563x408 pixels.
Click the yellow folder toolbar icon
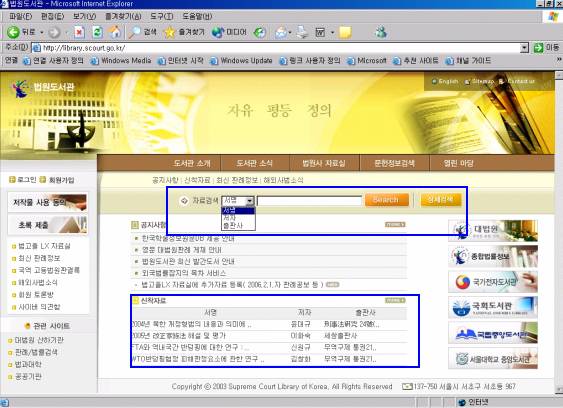(345, 33)
